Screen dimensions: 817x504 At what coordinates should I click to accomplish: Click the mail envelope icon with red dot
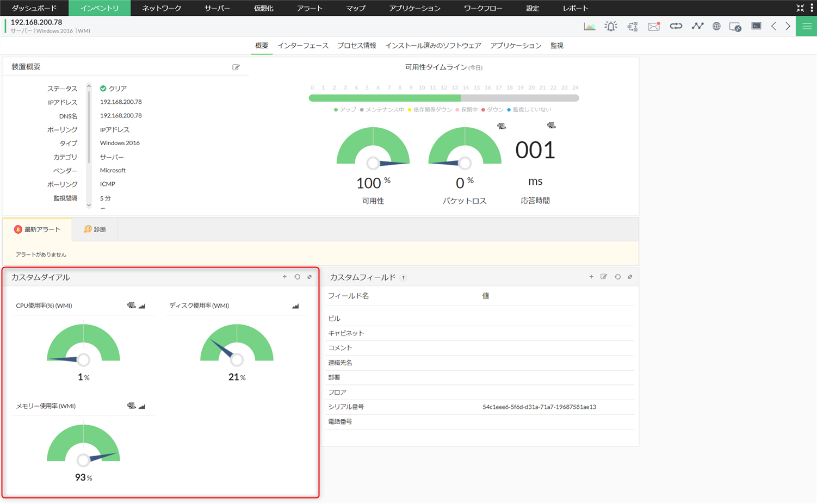654,26
